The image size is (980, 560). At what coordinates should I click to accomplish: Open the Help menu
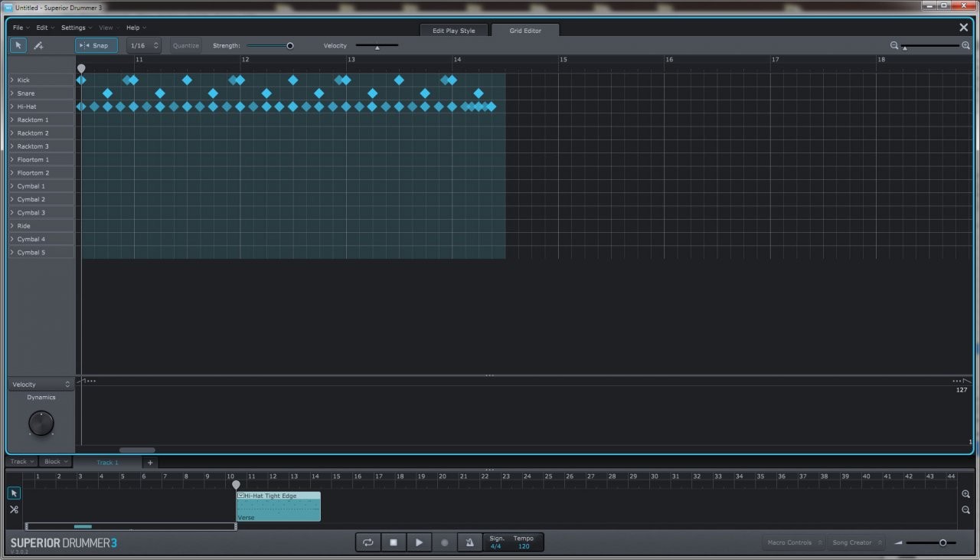click(136, 28)
